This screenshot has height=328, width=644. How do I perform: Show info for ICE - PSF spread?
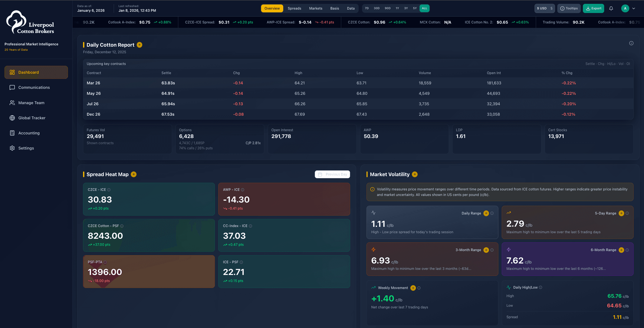coord(241,262)
